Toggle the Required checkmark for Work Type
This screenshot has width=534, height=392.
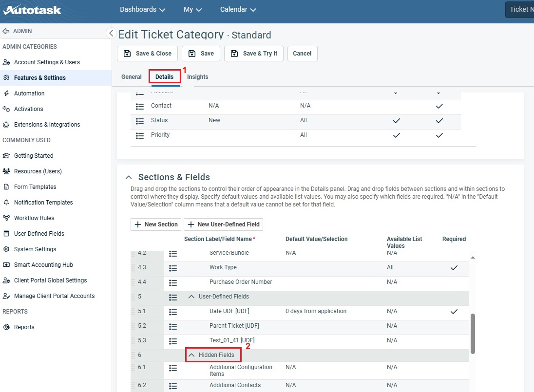(x=454, y=267)
